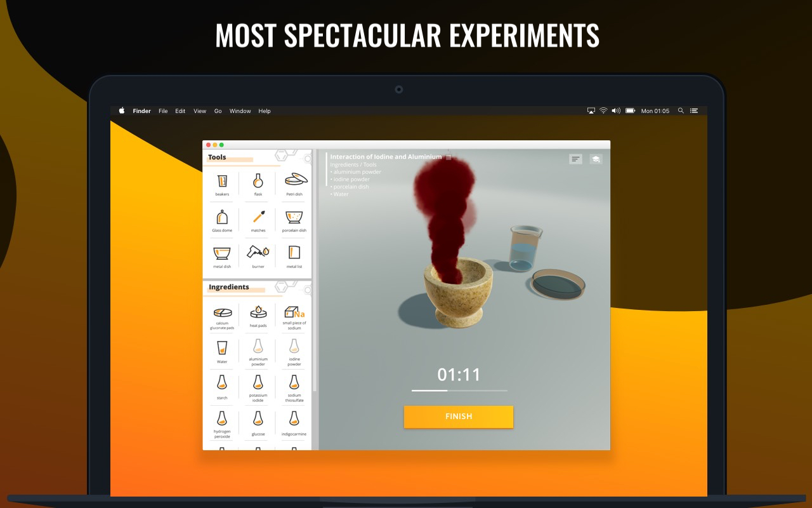Screen dimensions: 812x508
Task: Open the Window menu
Action: click(x=240, y=111)
